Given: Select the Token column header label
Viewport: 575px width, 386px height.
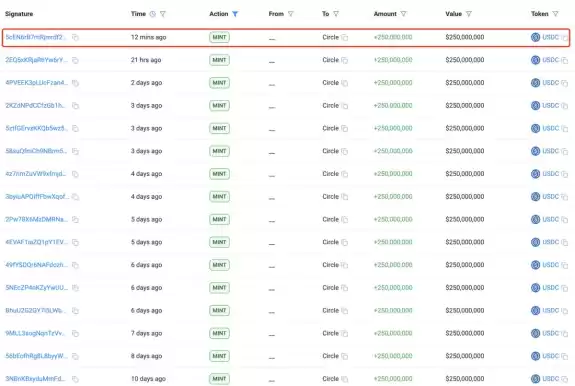Looking at the screenshot, I should (x=540, y=14).
